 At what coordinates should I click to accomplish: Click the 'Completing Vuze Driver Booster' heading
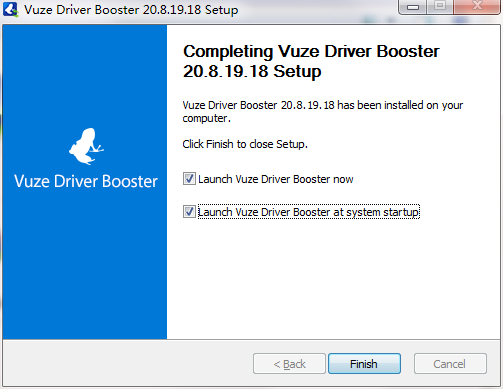311,61
